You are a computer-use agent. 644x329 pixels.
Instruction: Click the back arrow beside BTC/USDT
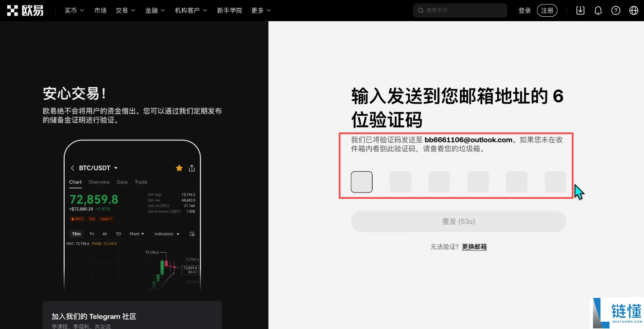pos(73,168)
